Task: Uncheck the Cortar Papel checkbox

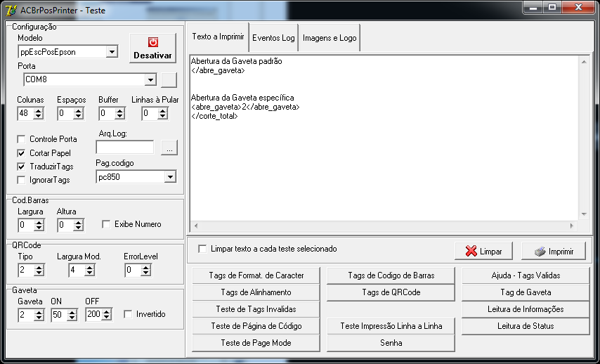Action: point(21,153)
